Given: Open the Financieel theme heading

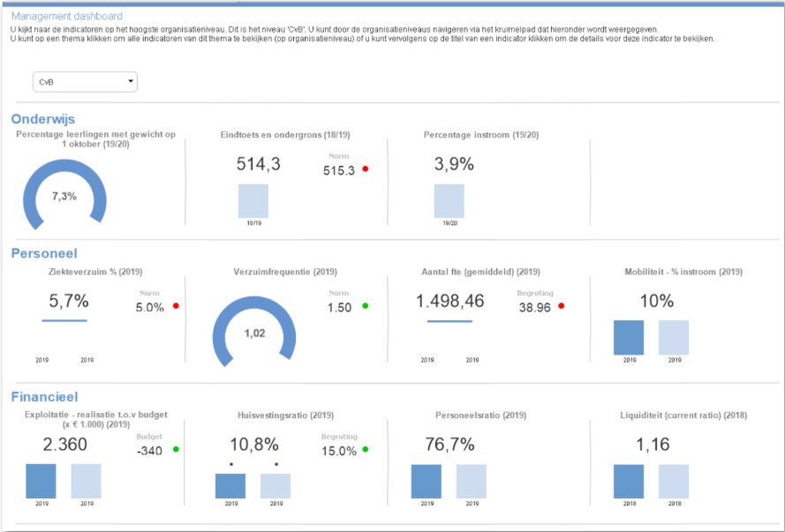Looking at the screenshot, I should (x=48, y=397).
